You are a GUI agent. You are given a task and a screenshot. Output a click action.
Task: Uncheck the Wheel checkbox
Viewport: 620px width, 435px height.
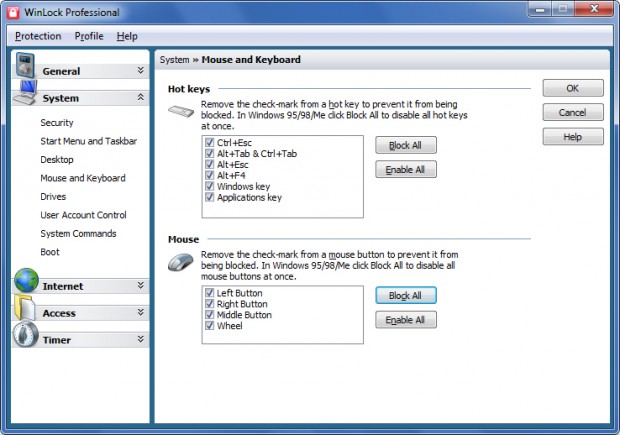click(210, 325)
